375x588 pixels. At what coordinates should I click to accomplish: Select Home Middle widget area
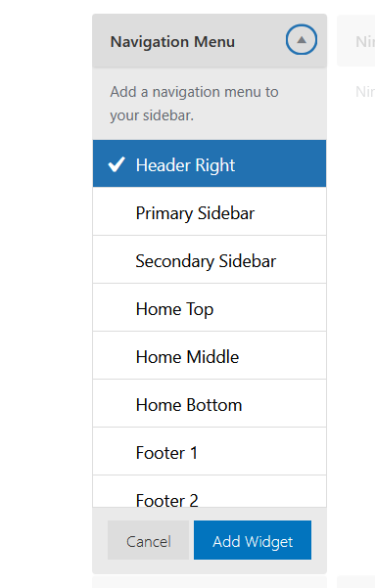pyautogui.click(x=210, y=355)
